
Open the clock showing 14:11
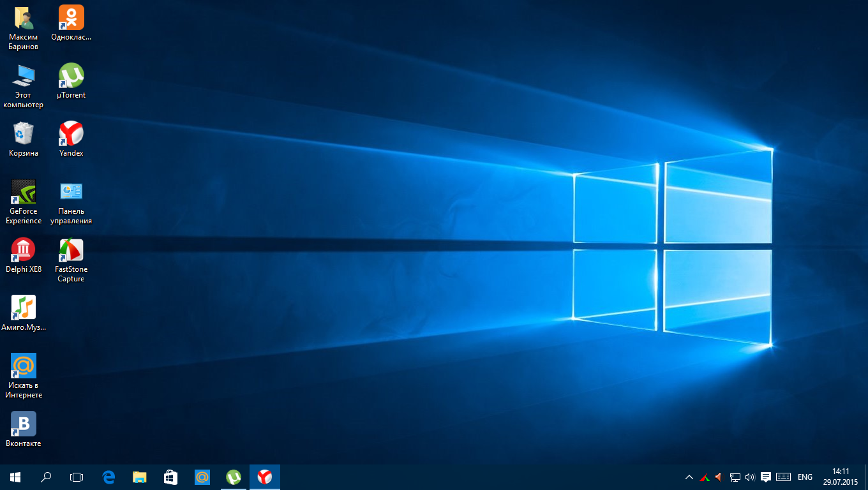click(841, 477)
